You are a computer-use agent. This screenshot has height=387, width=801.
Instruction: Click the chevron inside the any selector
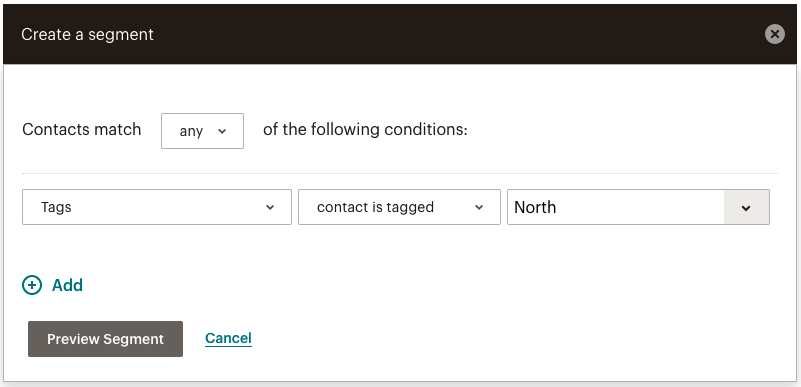(x=222, y=131)
